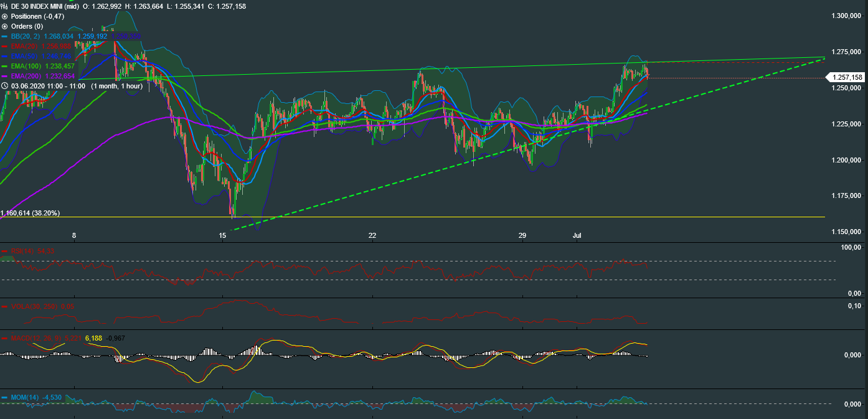Click the green EMA(100) color marker
Viewport: 868px width, 419px height.
[4, 66]
